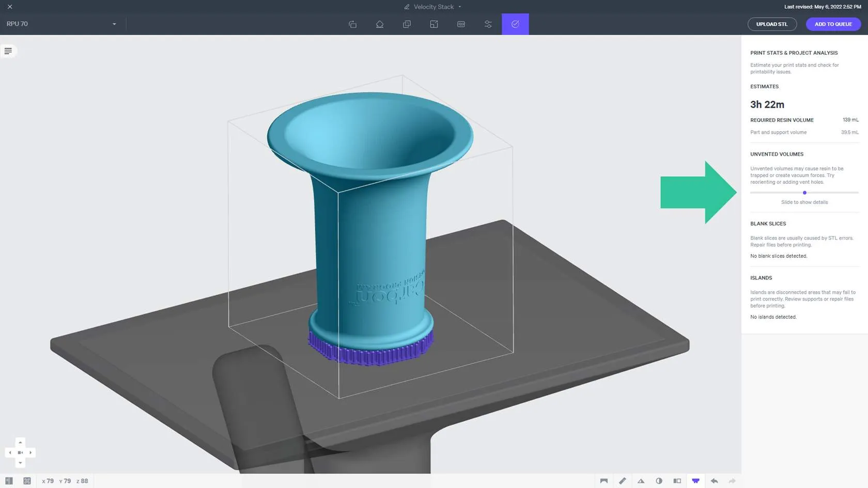Click the PRINT STATS & PROJECT ANALYSIS heading
The height and width of the screenshot is (488, 868).
point(794,53)
